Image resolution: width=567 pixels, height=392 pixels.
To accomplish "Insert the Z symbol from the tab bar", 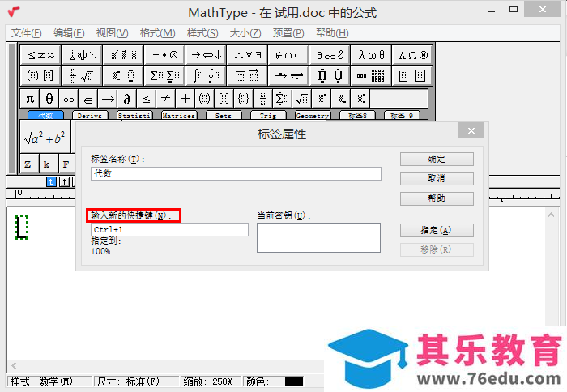I will (x=28, y=164).
